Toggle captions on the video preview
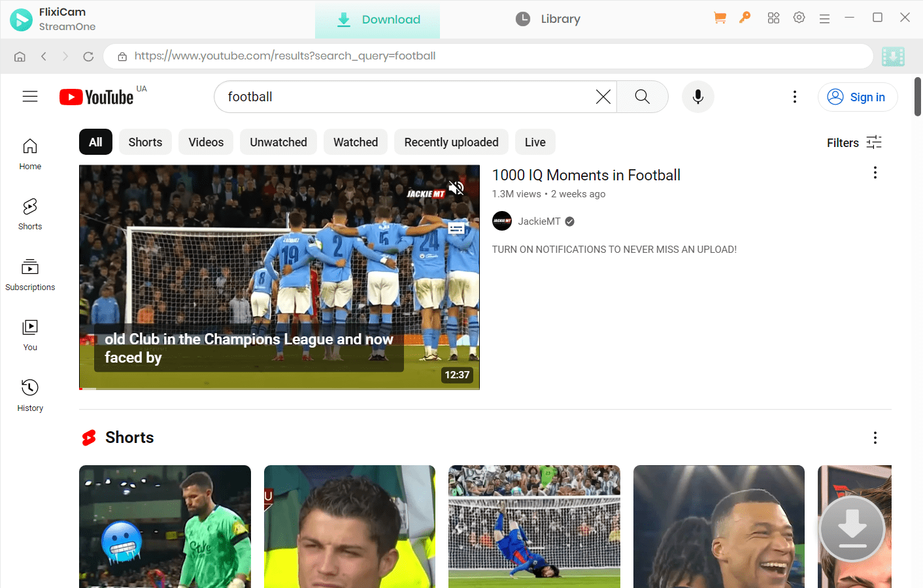 [x=456, y=228]
